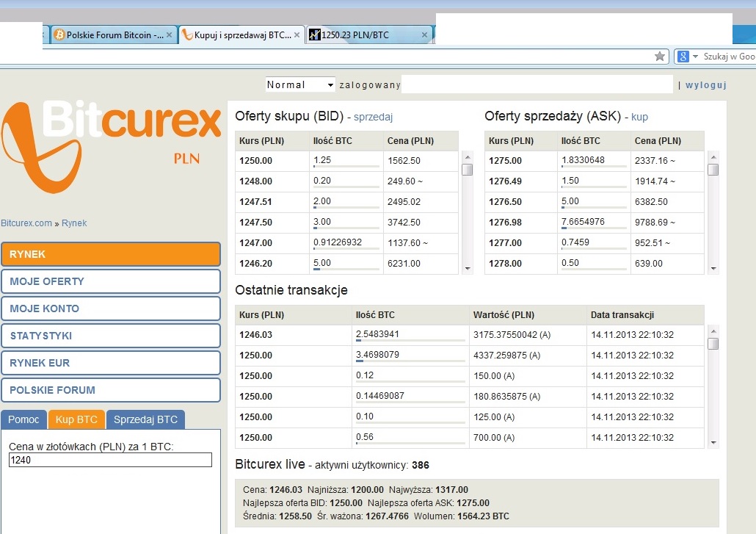Select BID offer at 1246.20

point(346,264)
